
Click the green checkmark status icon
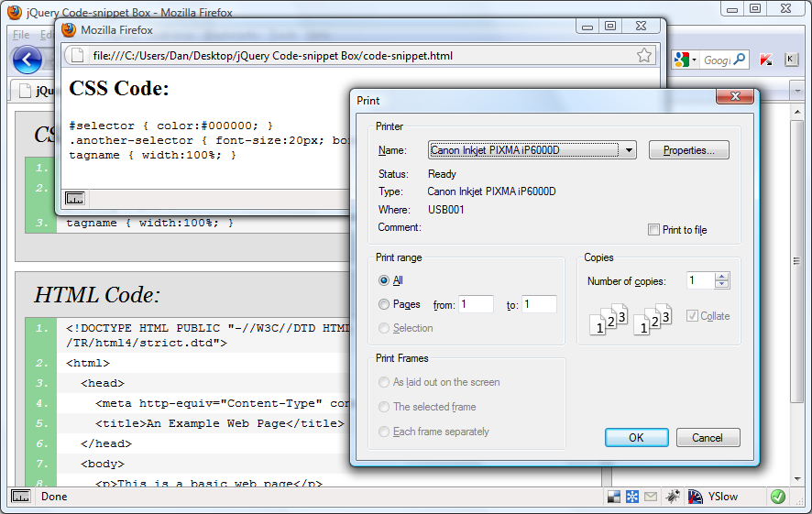[x=778, y=497]
